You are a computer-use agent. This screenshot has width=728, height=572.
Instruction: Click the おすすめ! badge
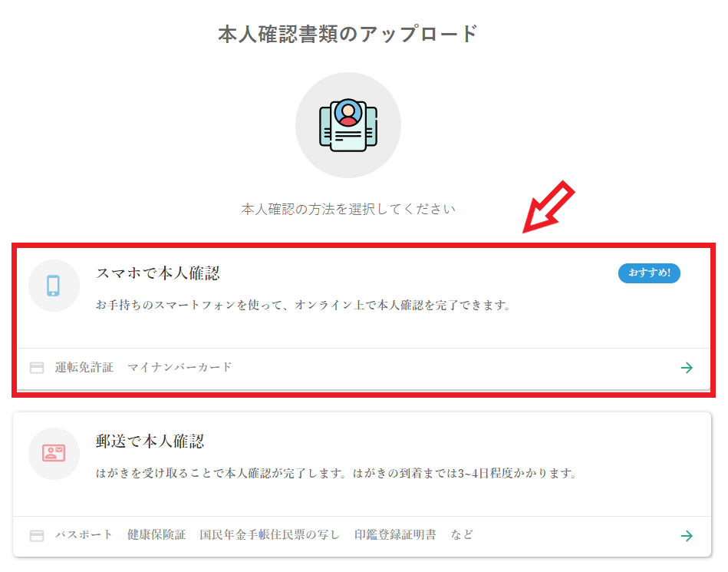point(649,273)
